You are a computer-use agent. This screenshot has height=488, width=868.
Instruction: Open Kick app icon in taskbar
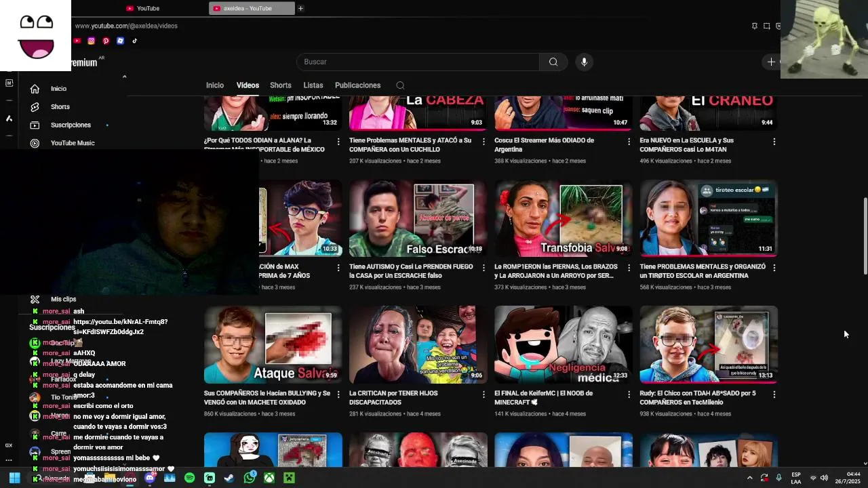210,478
